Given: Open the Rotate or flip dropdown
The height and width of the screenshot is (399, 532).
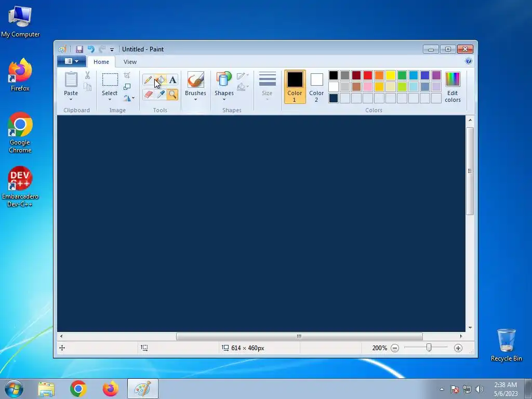Looking at the screenshot, I should pos(129,98).
